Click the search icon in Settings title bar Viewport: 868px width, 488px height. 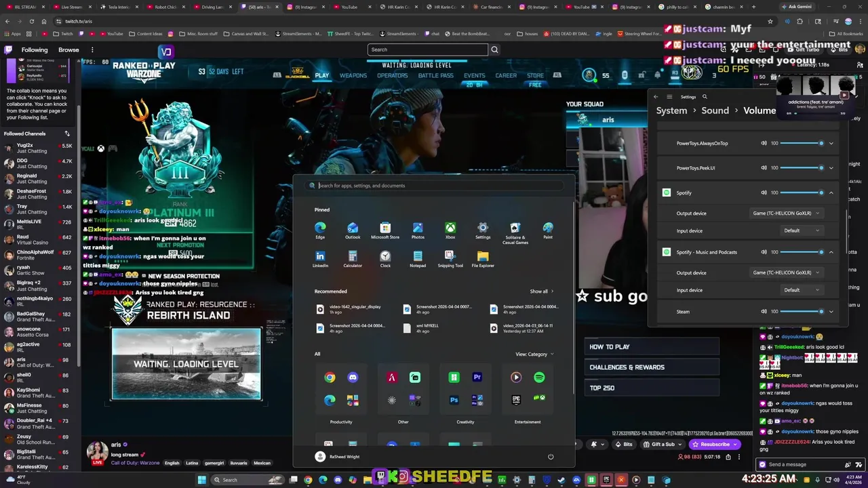coord(705,97)
